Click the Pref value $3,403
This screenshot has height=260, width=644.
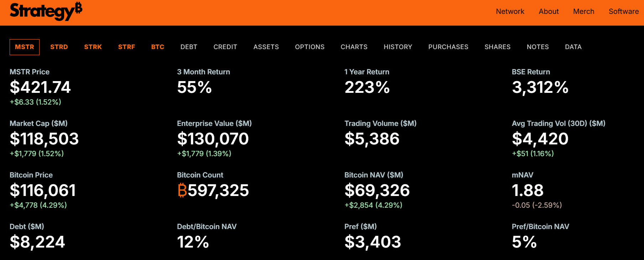pyautogui.click(x=373, y=242)
